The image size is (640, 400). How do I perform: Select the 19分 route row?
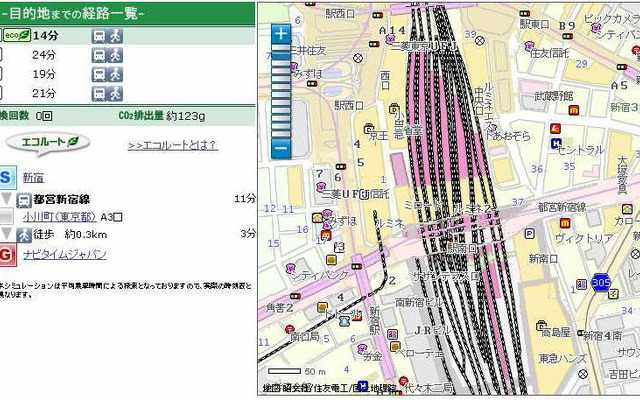(x=127, y=74)
